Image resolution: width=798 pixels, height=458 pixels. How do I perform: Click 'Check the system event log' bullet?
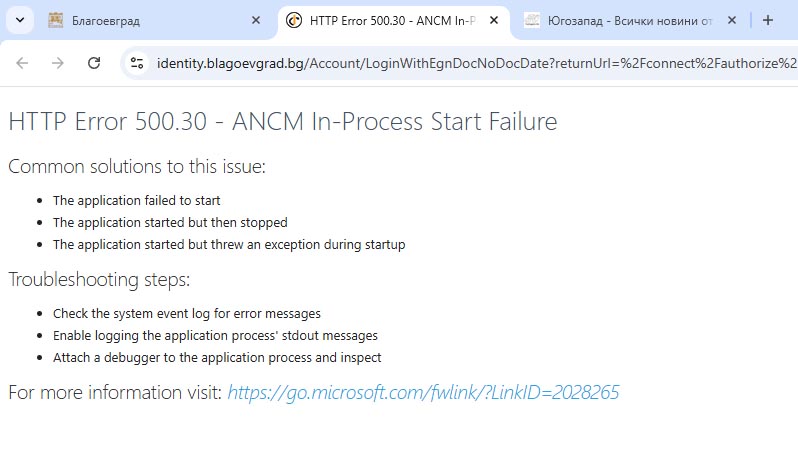(x=187, y=313)
